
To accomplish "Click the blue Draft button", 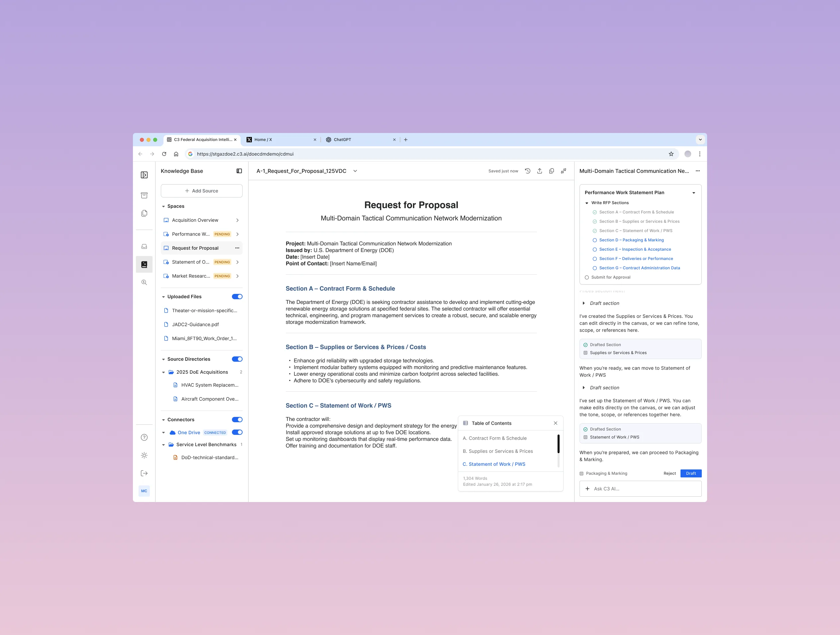I will click(691, 473).
